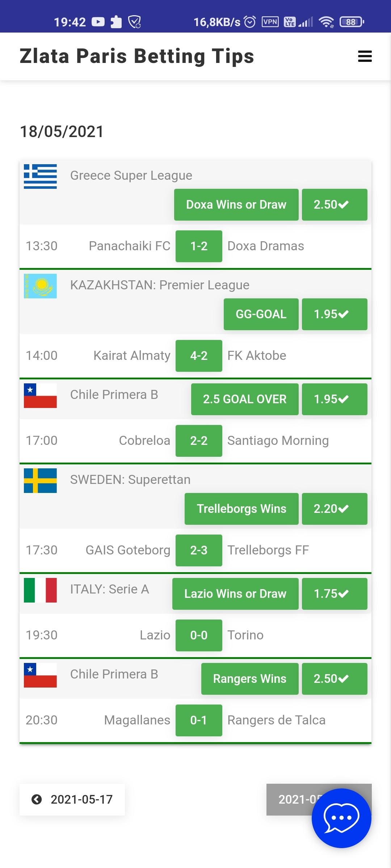The height and width of the screenshot is (868, 391).
Task: Open the 4-2 Kairat Almaty score
Action: tap(199, 356)
